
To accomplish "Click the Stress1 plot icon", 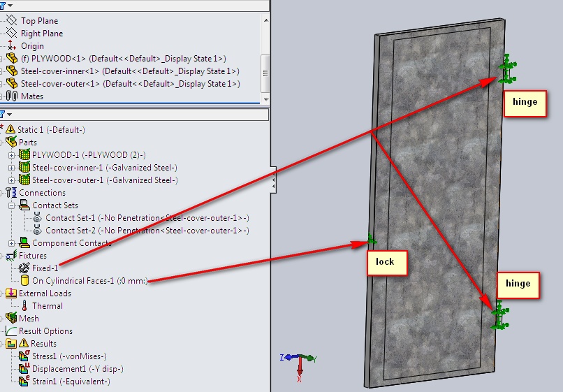I will point(24,356).
